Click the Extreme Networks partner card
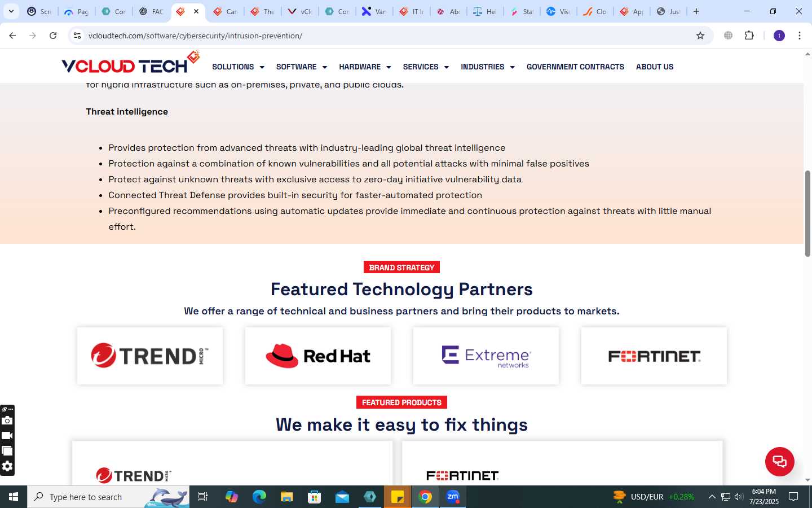 486,356
